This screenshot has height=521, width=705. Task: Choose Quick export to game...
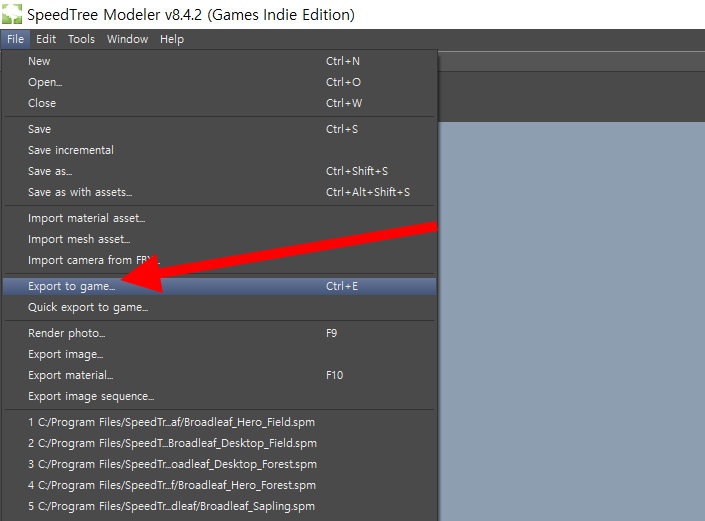pos(219,307)
